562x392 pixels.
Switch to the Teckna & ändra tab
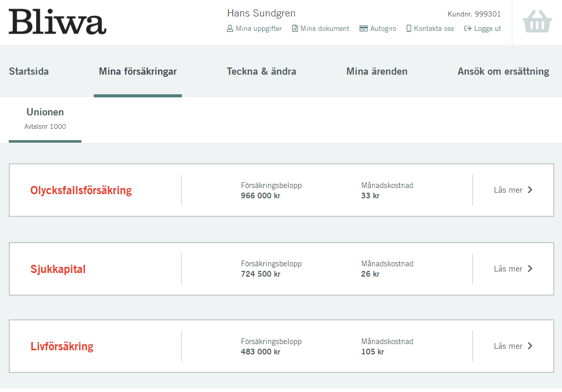[261, 71]
